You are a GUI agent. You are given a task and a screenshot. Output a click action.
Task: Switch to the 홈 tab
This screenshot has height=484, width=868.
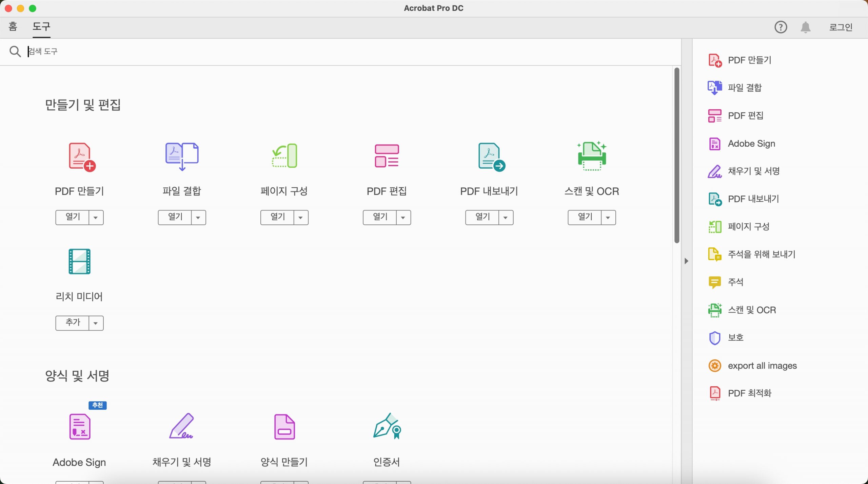pyautogui.click(x=13, y=26)
